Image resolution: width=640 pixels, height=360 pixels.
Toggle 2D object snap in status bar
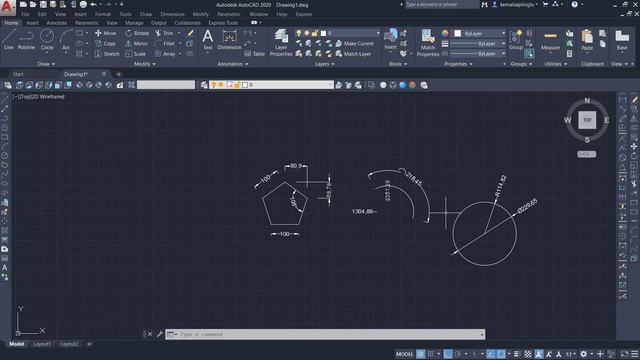[501, 354]
